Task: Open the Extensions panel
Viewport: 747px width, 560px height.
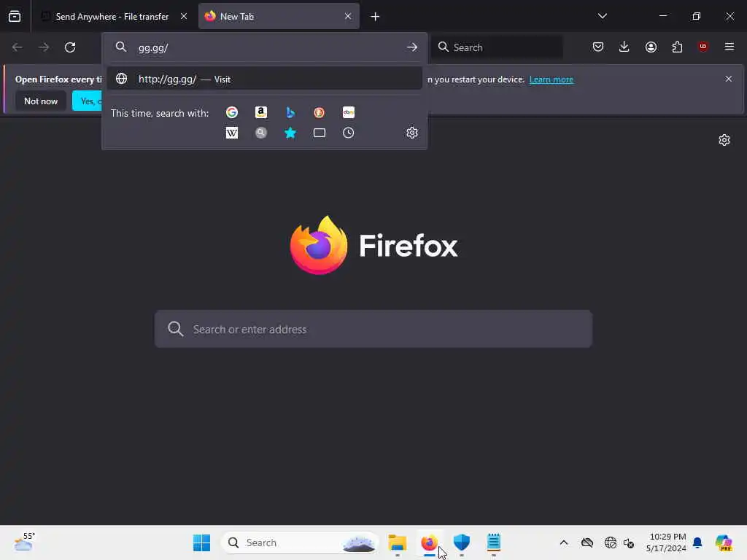Action: pyautogui.click(x=677, y=47)
